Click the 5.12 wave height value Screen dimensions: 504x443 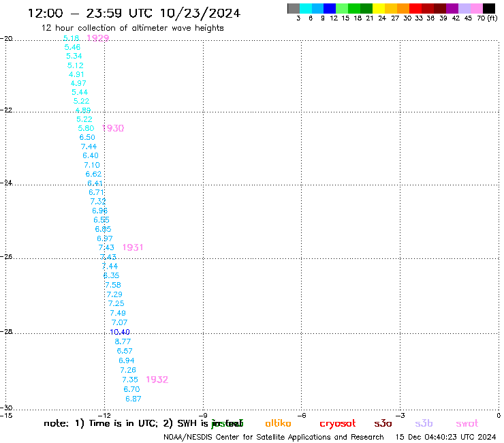click(x=76, y=65)
